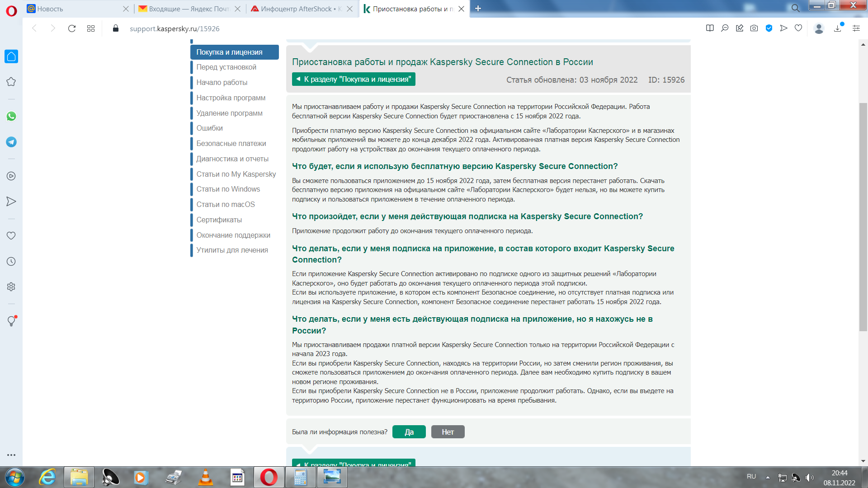Click К разделу "Покупка и лицензия" button
The height and width of the screenshot is (488, 868).
tap(354, 79)
